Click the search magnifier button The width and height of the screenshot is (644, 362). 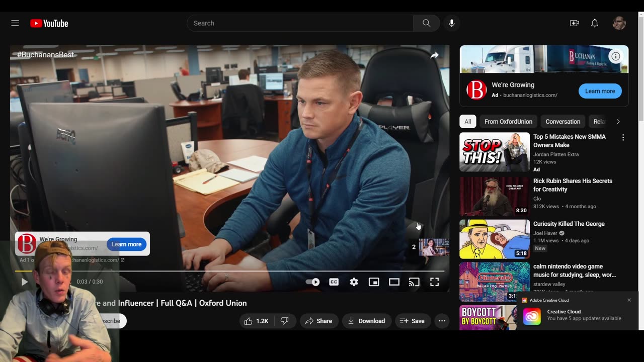tap(426, 23)
